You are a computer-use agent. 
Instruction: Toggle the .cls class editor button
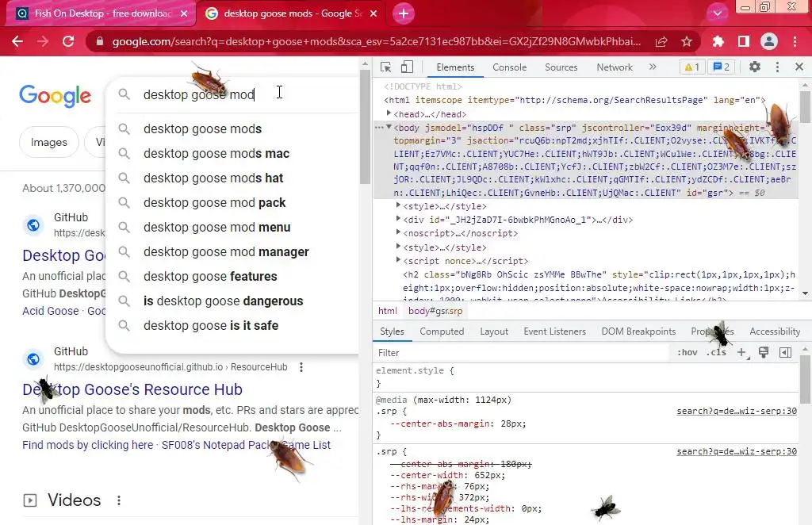[716, 353]
